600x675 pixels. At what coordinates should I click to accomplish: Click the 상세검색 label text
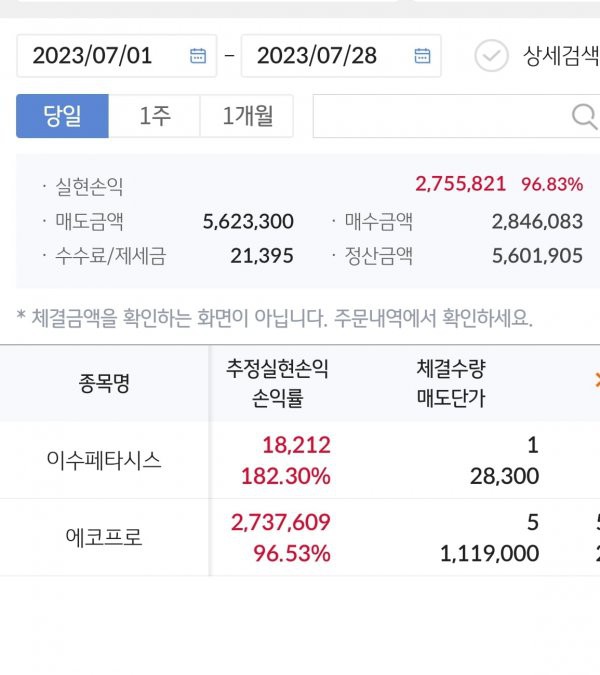pos(560,56)
